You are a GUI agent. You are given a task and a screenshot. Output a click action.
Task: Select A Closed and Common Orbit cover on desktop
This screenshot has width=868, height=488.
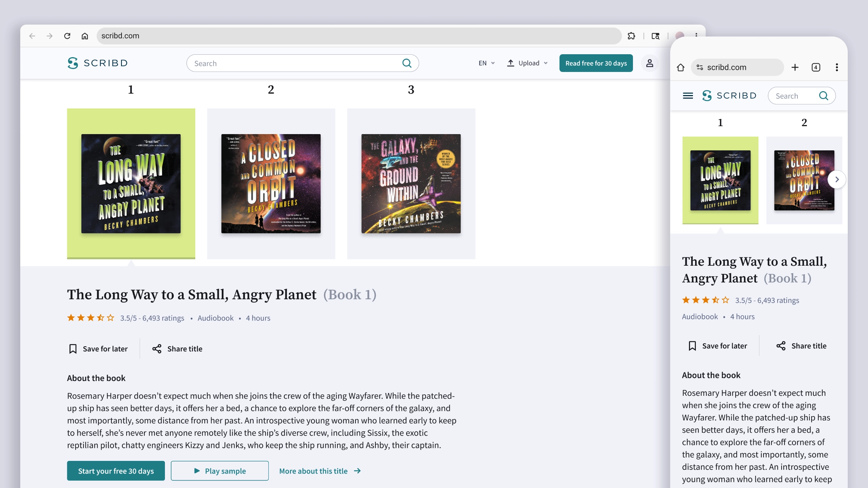point(271,184)
